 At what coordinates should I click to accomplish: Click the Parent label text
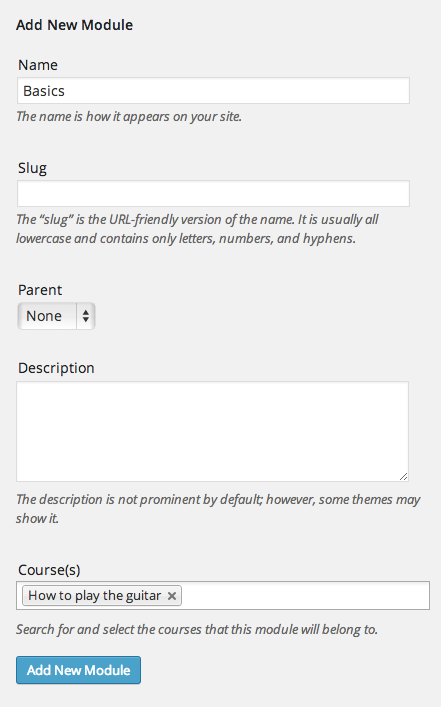[40, 290]
